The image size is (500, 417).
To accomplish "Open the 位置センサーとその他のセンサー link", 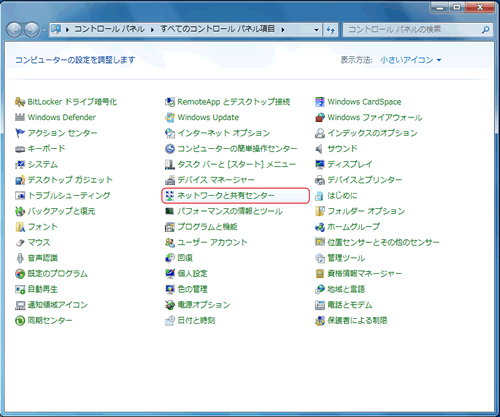I will [383, 243].
